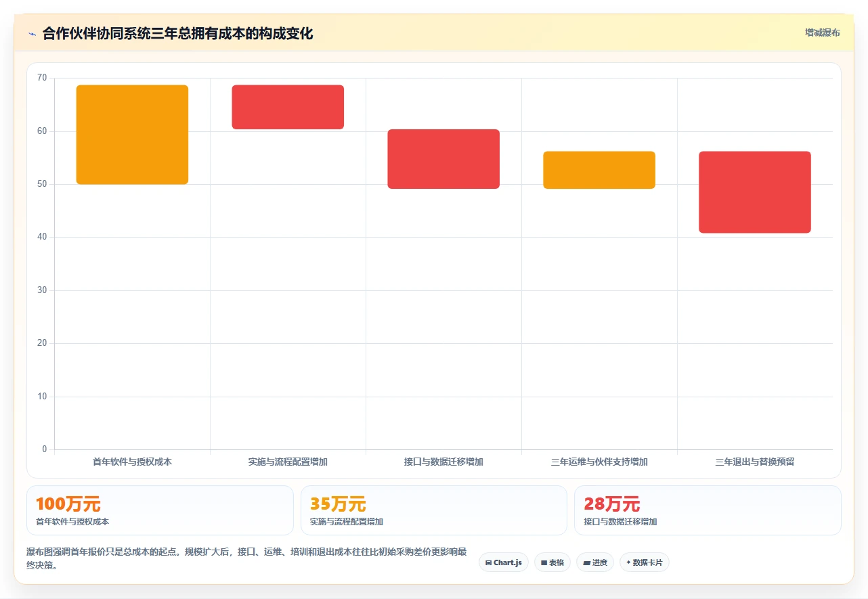Click the red 实施与流程配置增加 bar

[x=288, y=107]
